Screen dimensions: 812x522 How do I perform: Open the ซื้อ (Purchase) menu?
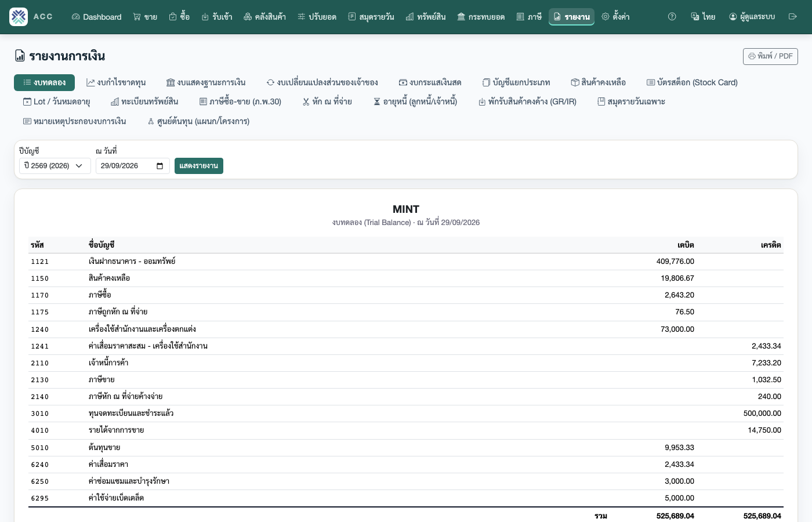coord(179,17)
